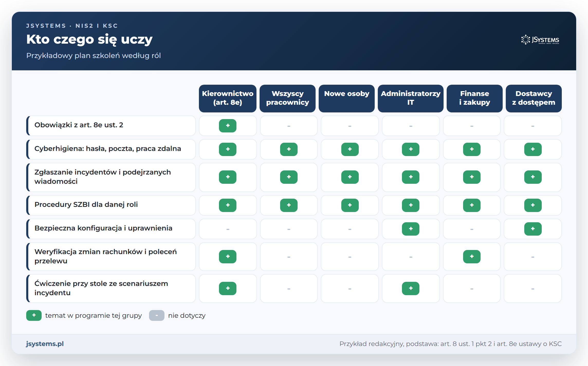Select Bezpieczna konfiguracja plus under Dostawcy z dostępem
The height and width of the screenshot is (366, 588).
533,229
